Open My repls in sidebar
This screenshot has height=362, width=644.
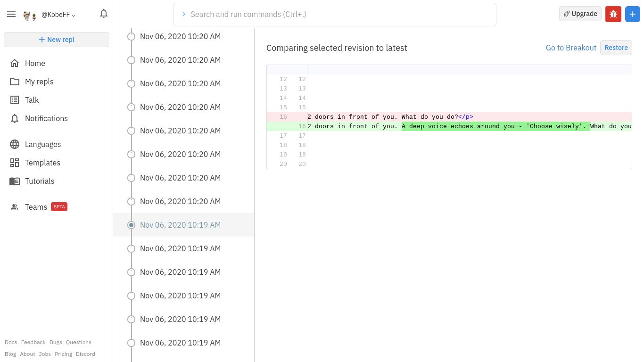tap(39, 82)
